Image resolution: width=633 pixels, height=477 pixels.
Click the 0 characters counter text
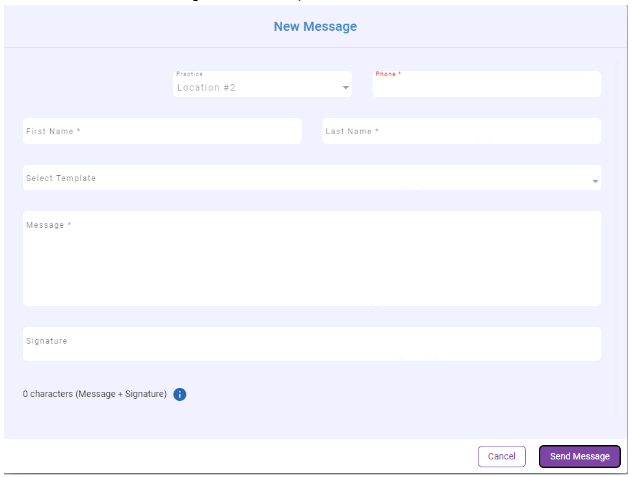[95, 394]
